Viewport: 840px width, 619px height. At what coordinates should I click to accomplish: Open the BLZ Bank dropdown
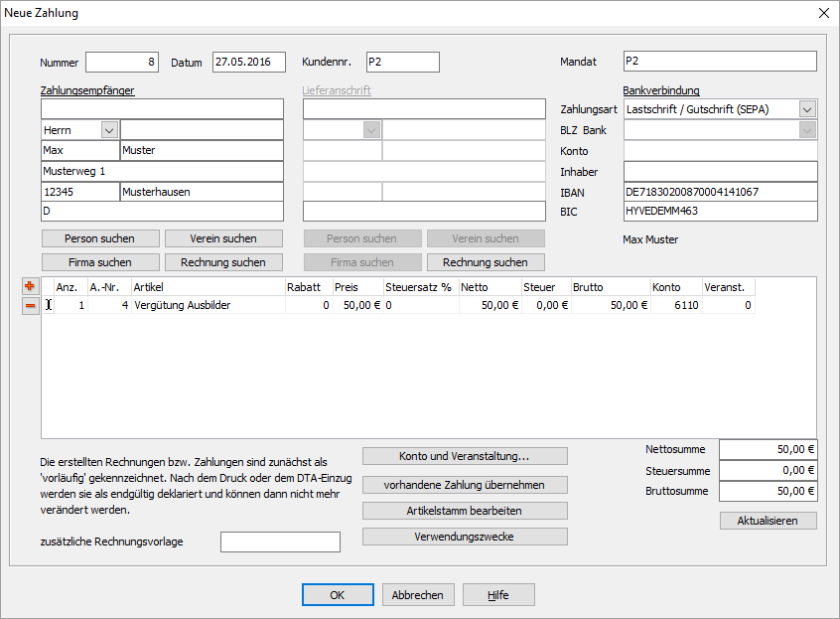point(807,130)
